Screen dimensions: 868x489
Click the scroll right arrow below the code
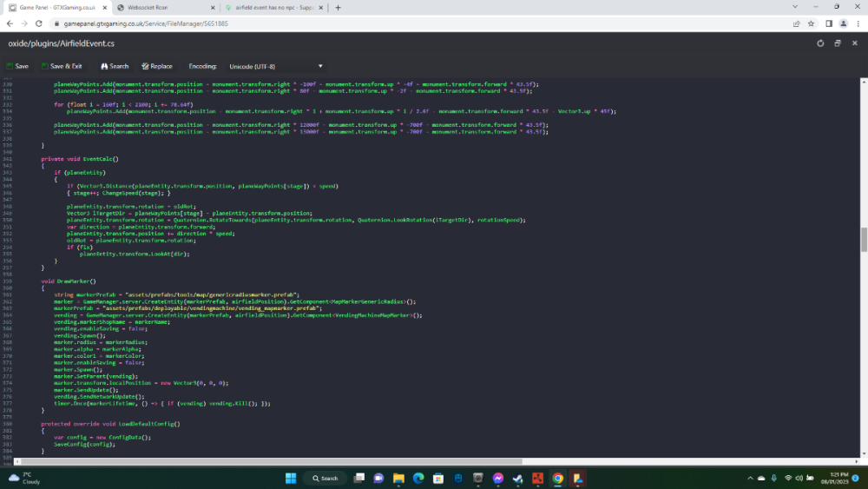click(x=857, y=461)
